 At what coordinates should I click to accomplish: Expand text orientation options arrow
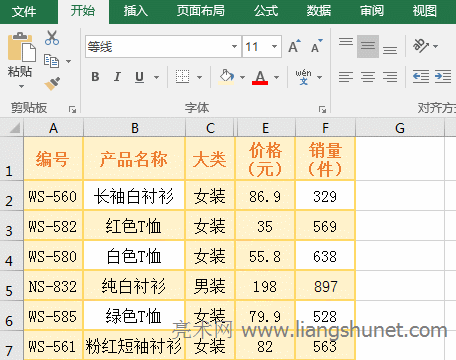pos(435,46)
